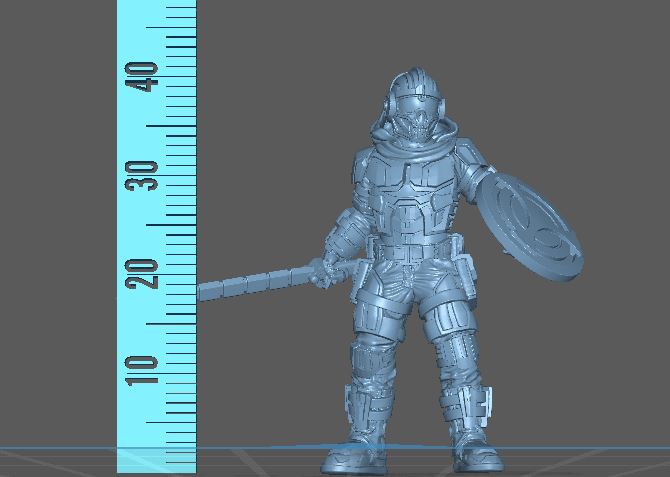Click the face mask of the figure
Image resolution: width=670 pixels, height=477 pixels.
416,124
